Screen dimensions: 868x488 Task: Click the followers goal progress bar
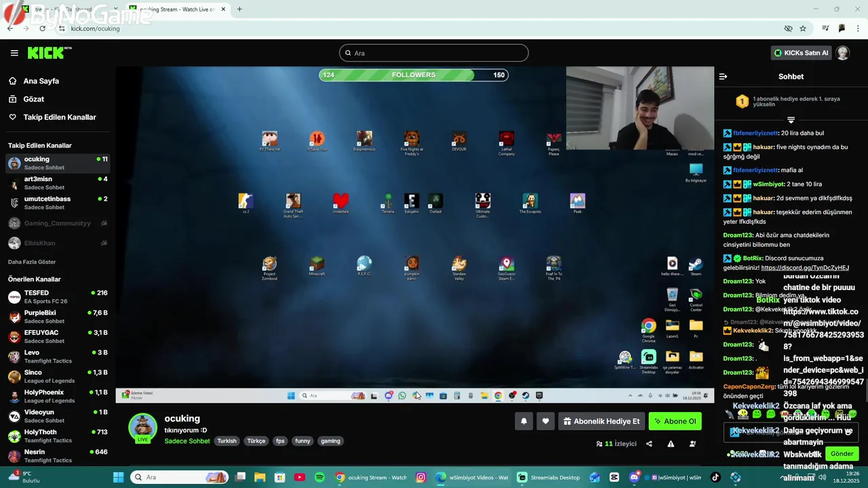414,75
